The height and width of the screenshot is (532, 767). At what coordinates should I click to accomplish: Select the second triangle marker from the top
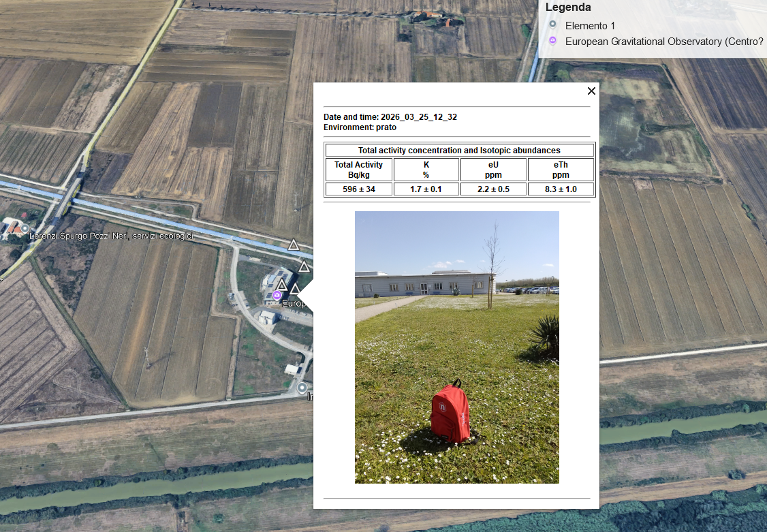pyautogui.click(x=304, y=266)
